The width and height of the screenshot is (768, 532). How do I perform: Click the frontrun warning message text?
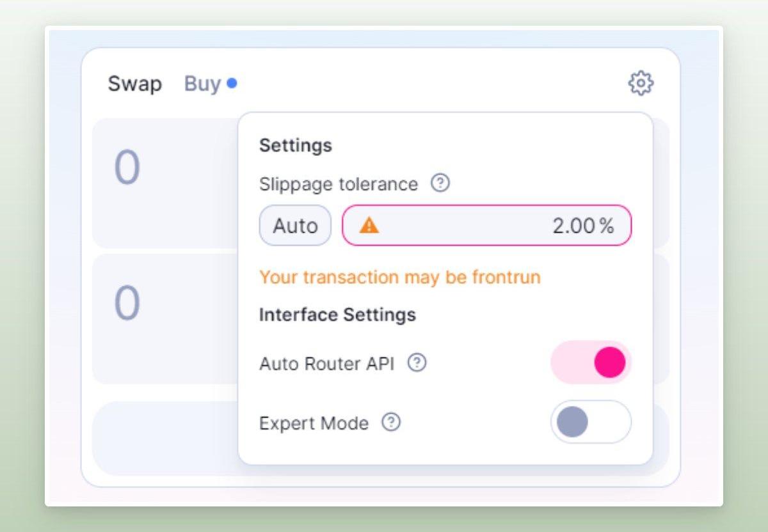coord(399,277)
